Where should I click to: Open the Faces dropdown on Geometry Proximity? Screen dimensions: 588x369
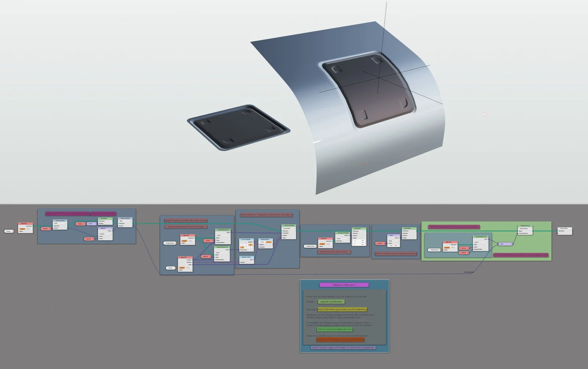tap(343, 239)
